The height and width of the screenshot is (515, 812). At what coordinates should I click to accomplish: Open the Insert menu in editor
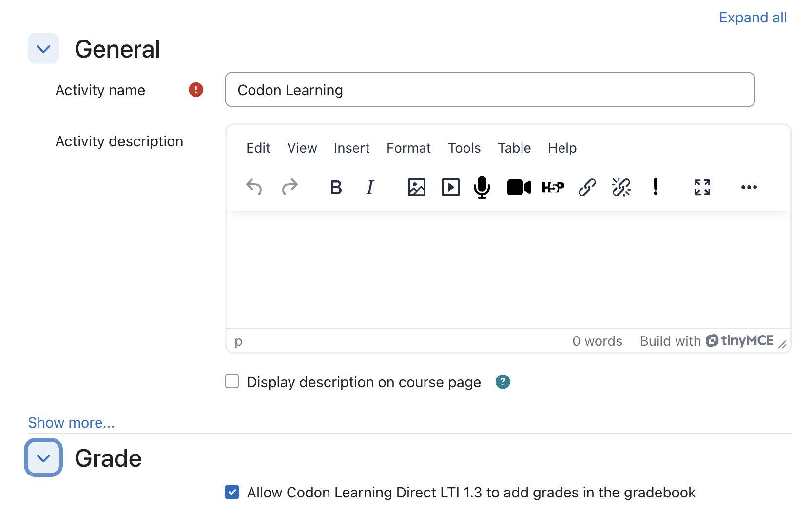click(x=352, y=148)
